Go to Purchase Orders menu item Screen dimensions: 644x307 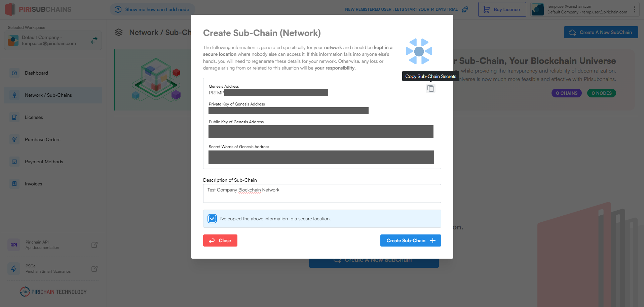click(x=42, y=139)
